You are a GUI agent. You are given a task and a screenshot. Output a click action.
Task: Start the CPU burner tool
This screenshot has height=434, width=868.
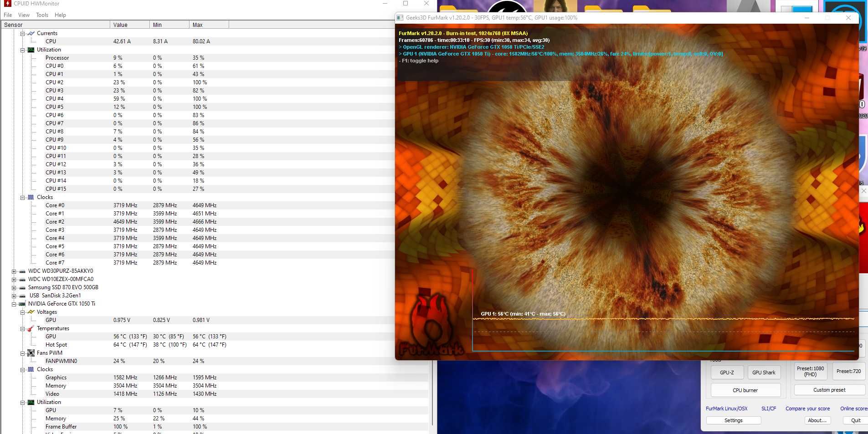pos(745,390)
